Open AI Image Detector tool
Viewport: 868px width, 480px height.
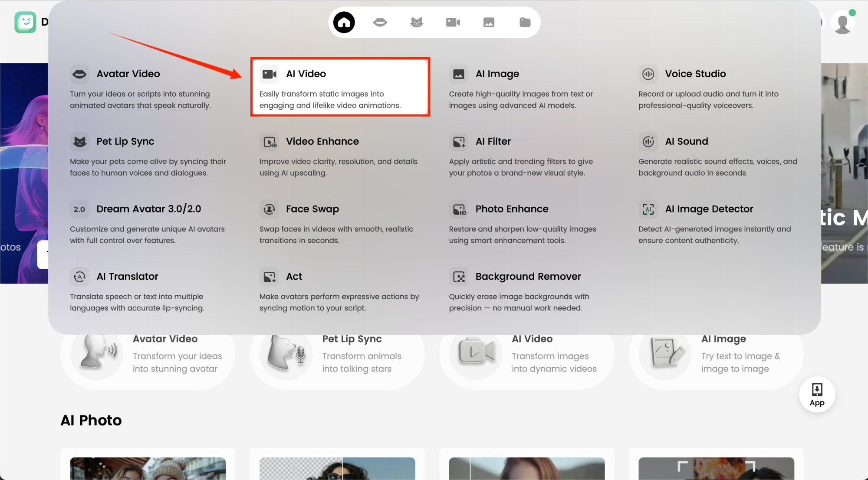pyautogui.click(x=709, y=209)
